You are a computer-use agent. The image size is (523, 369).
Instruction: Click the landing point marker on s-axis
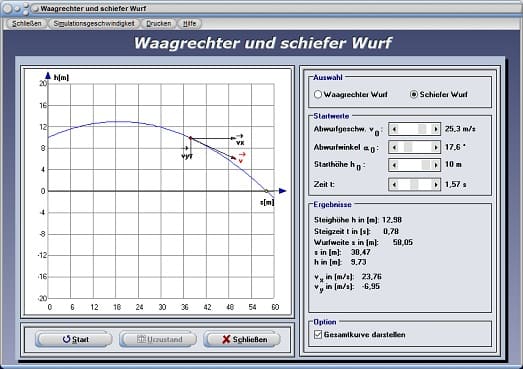pos(266,191)
